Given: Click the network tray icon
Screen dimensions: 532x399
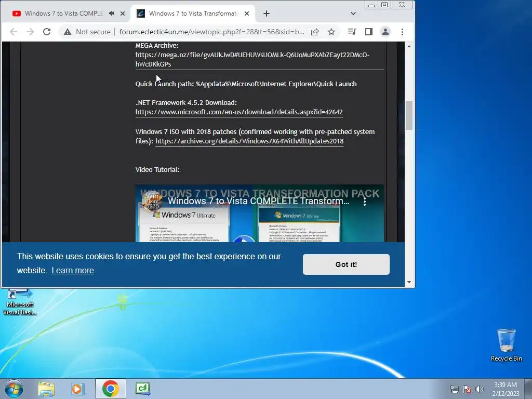Looking at the screenshot, I should coord(454,389).
